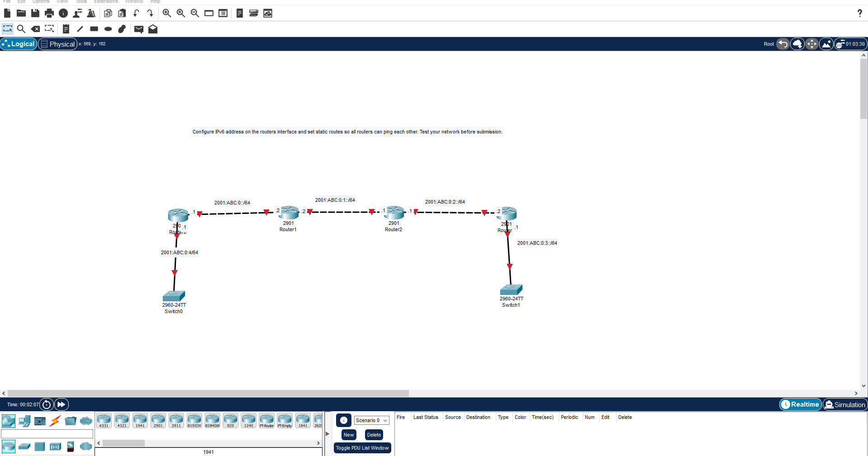Click the Create New Cluster cloud icon
This screenshot has height=456, width=868.
click(x=797, y=44)
